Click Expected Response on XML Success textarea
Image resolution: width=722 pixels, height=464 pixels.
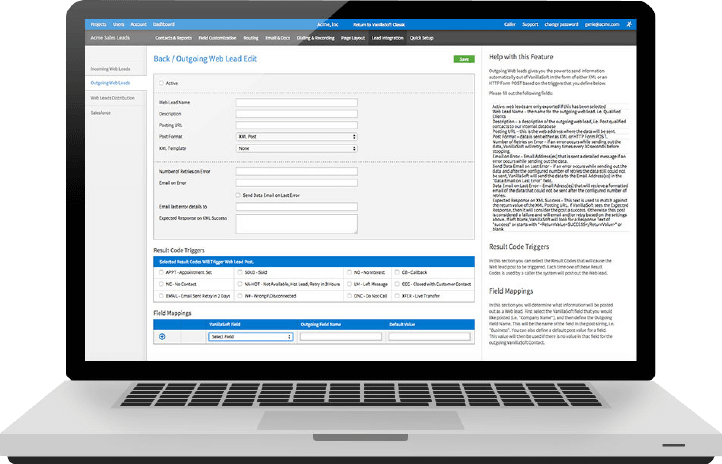click(297, 224)
